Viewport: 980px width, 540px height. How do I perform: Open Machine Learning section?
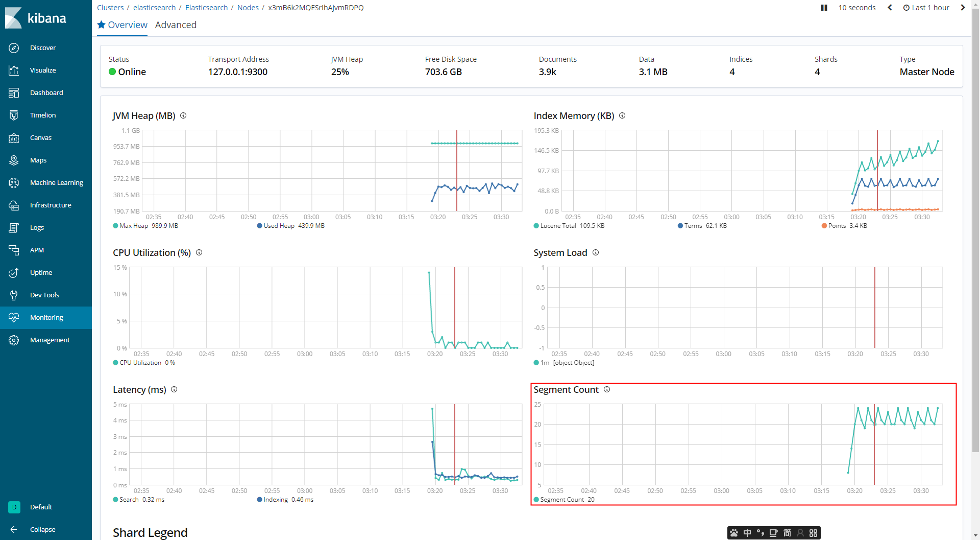[46, 182]
